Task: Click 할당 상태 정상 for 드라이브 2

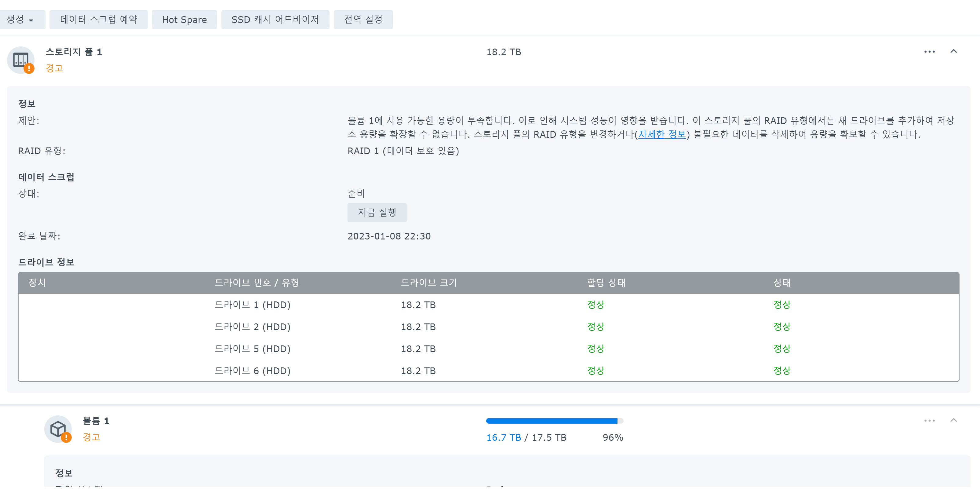Action: (596, 327)
